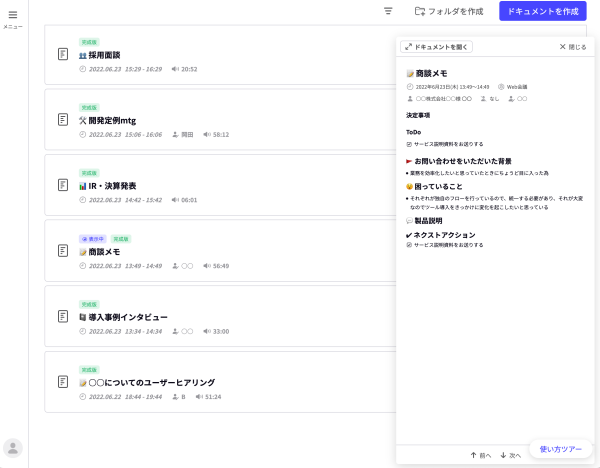Click the document icon beside IR・決算発表
Screen dimensions: 600x468
pyautogui.click(x=63, y=185)
